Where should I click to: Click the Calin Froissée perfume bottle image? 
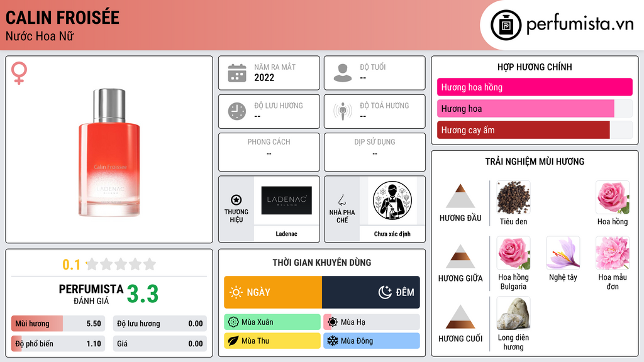pyautogui.click(x=109, y=152)
